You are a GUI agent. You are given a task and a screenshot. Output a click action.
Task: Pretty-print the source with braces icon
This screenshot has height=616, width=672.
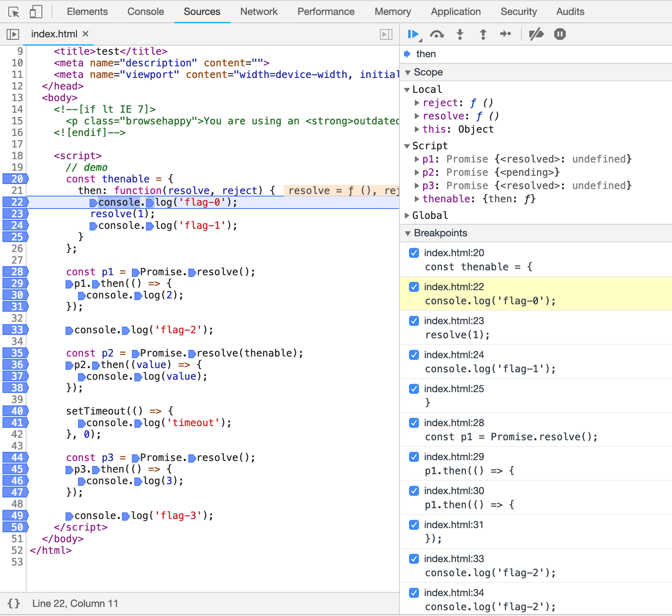14,603
